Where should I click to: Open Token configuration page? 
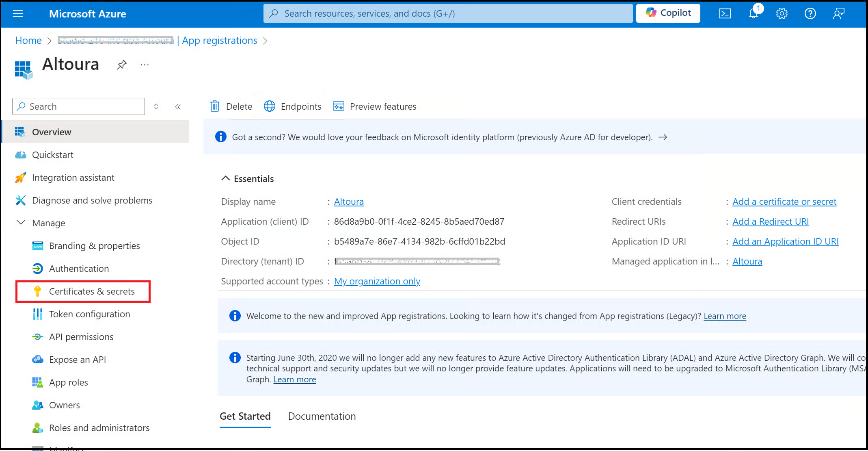pyautogui.click(x=89, y=314)
